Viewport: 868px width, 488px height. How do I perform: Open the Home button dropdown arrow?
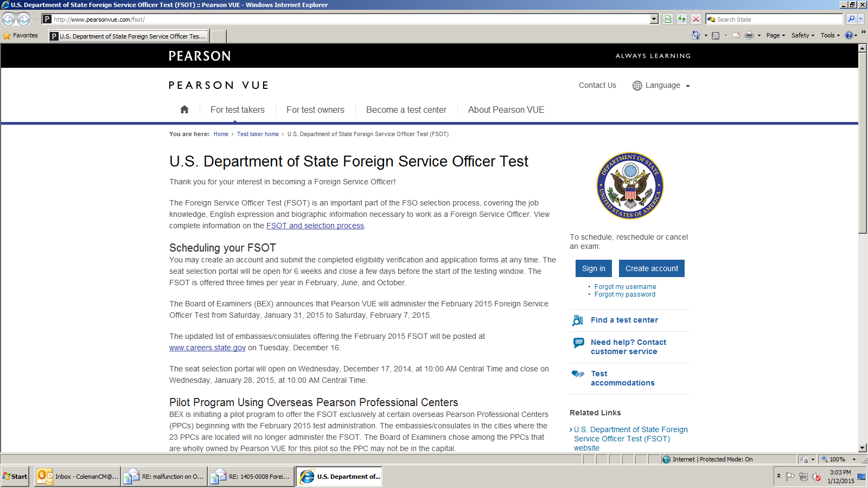[706, 35]
